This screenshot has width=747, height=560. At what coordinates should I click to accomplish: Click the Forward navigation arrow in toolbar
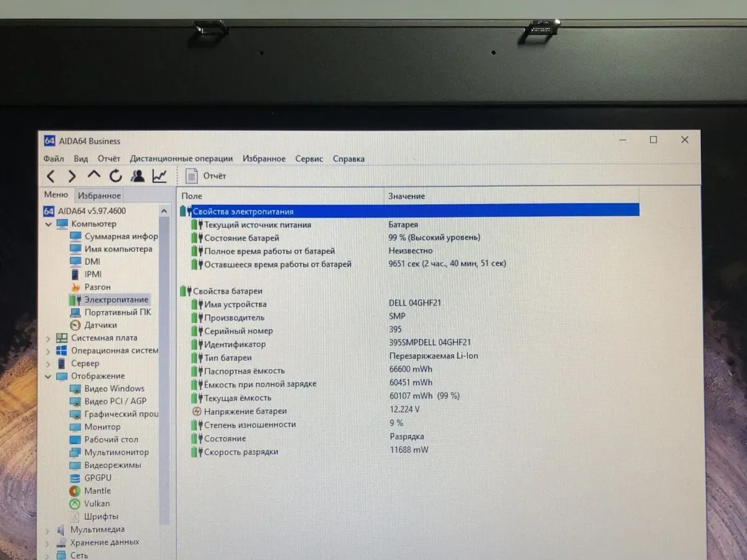[72, 176]
